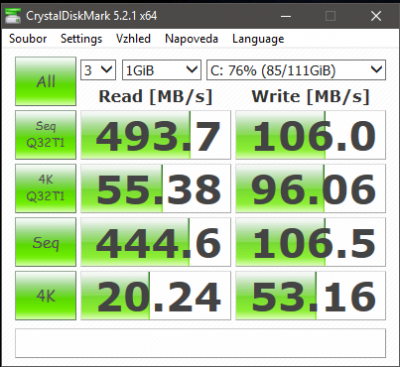Screen dimensions: 400x367
Task: Open the test count dropdown showing 3
Action: point(98,70)
